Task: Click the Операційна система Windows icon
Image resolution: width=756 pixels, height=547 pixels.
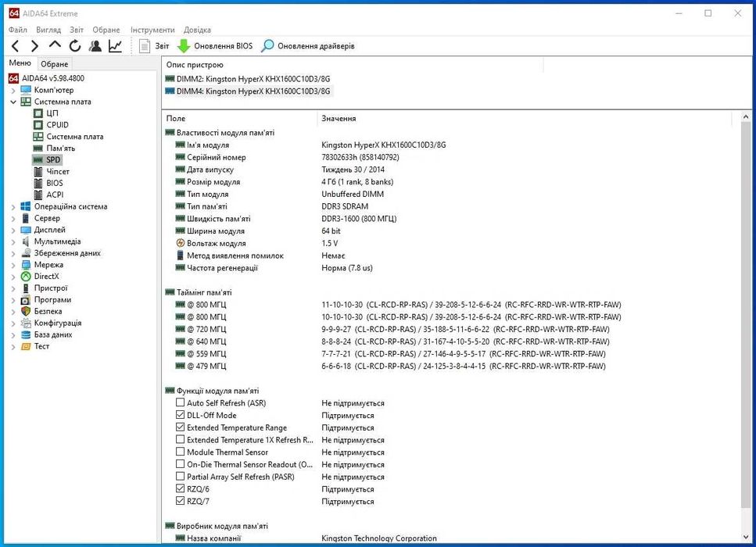Action: [x=26, y=206]
